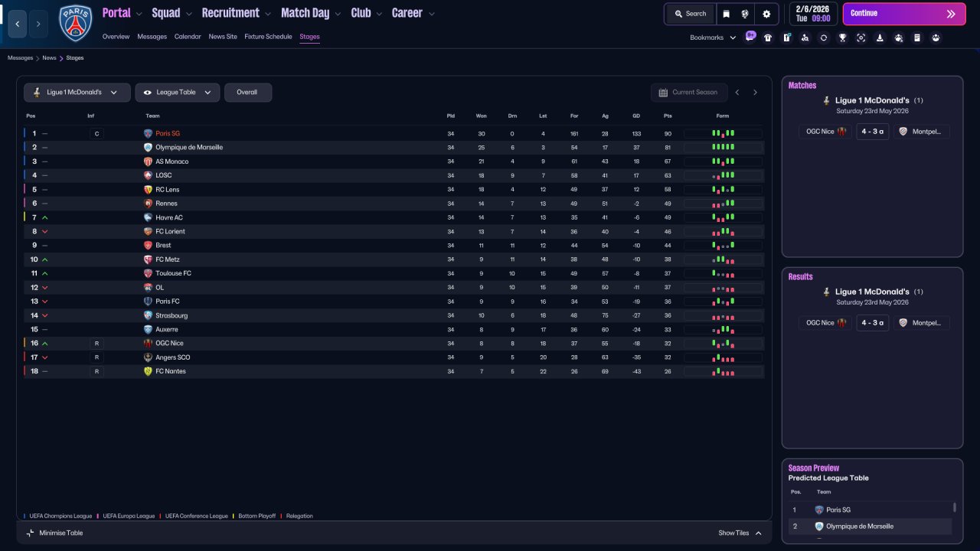Screen dimensions: 980x551
Task: Switch to the Overview tab
Action: [x=116, y=37]
